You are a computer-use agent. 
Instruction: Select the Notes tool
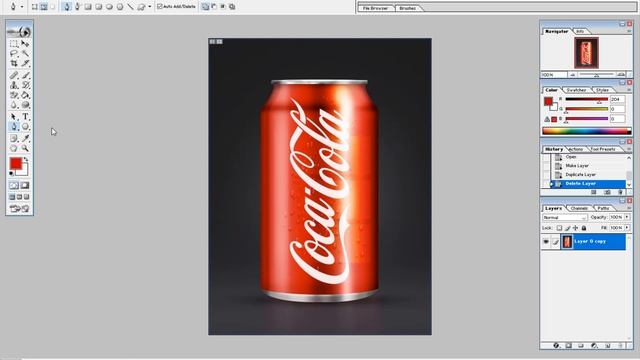[x=14, y=138]
